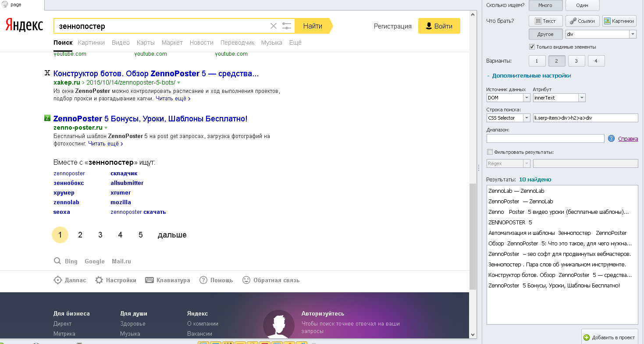Click Добавить в проект button
This screenshot has height=344, width=644.
coord(609,337)
